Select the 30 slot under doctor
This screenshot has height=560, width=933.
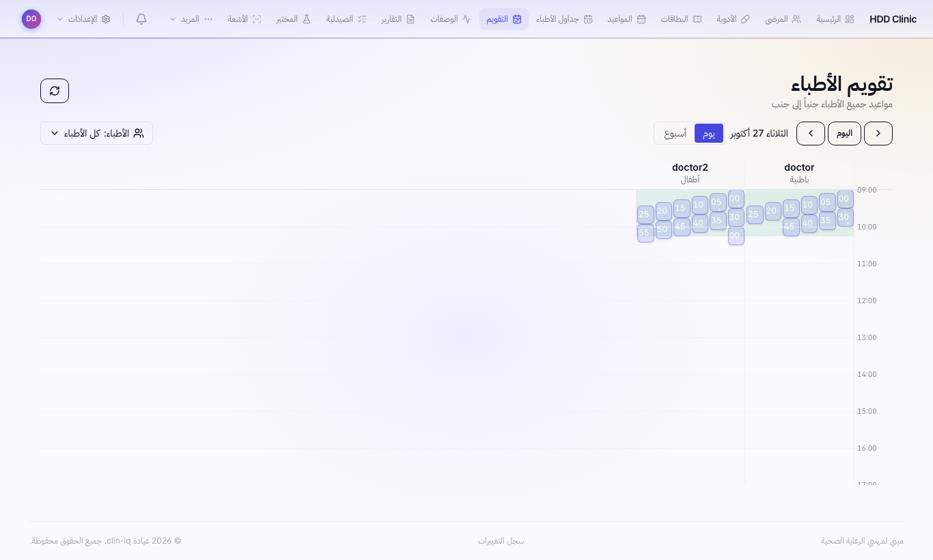[x=845, y=217]
